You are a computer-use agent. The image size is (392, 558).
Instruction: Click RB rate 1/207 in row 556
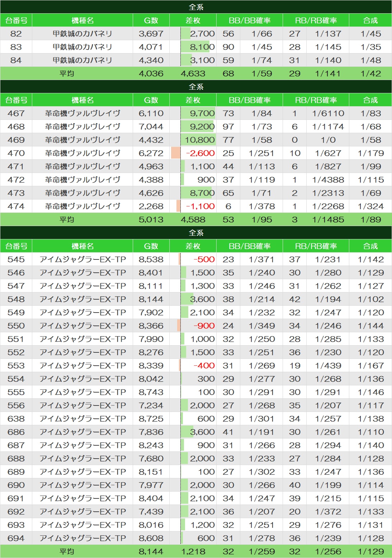(x=328, y=405)
